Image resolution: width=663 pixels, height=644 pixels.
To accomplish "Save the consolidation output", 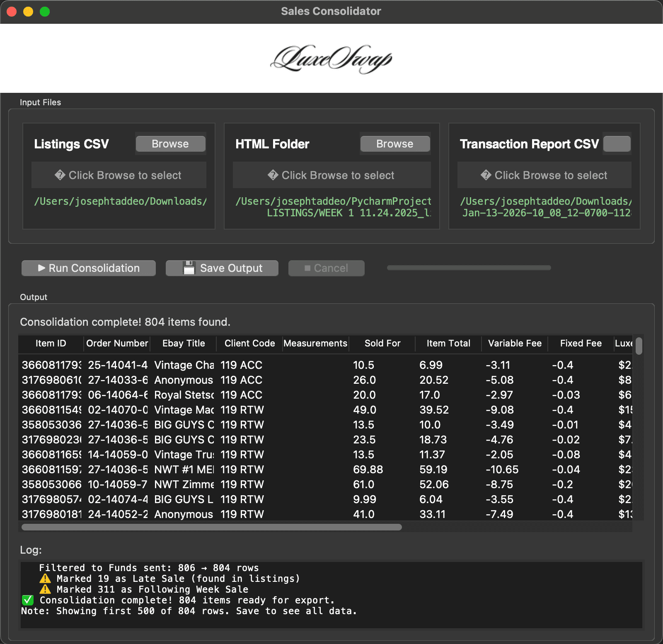I will point(222,268).
